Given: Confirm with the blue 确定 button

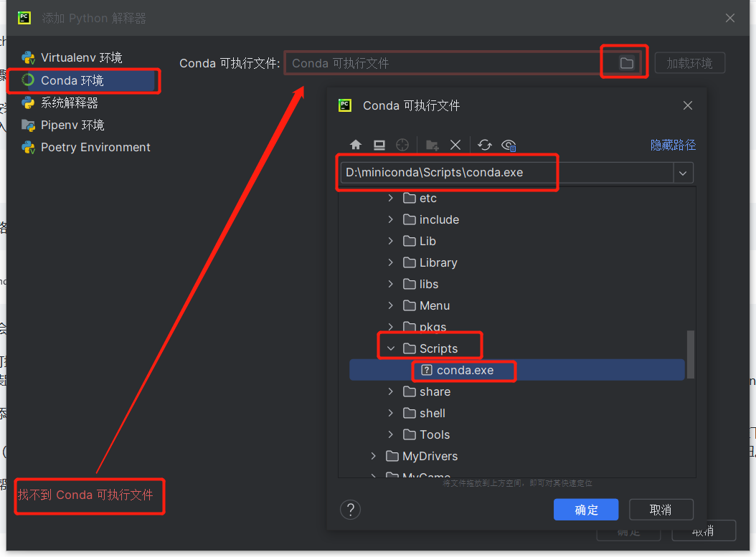Looking at the screenshot, I should 586,510.
